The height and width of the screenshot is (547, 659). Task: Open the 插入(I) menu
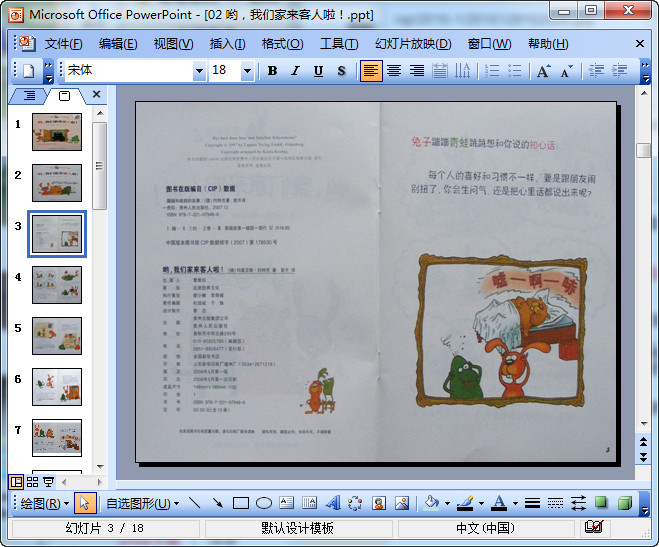click(x=227, y=44)
